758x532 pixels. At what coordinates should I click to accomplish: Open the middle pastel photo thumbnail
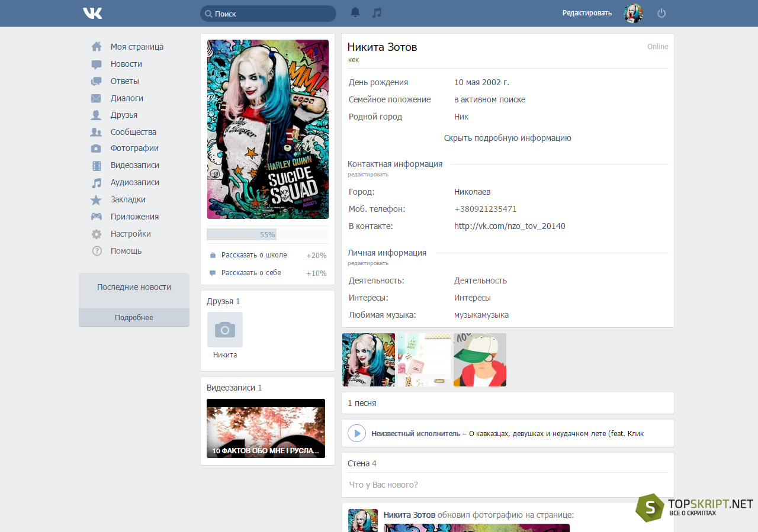point(424,360)
